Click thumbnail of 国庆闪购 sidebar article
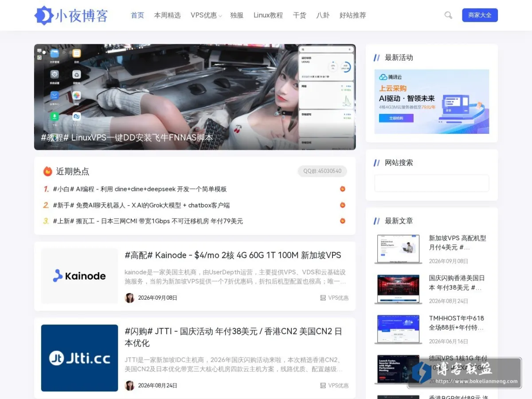The height and width of the screenshot is (399, 532). 398,289
